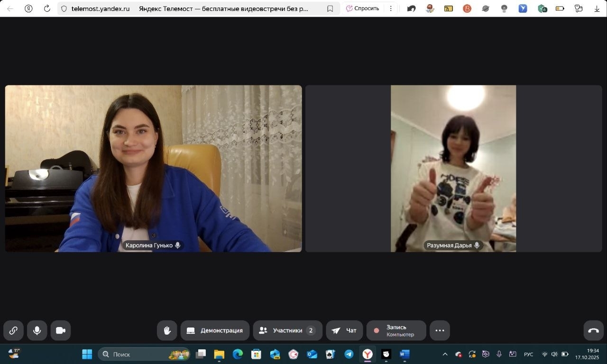Expand the hidden system tray icons

click(445, 354)
